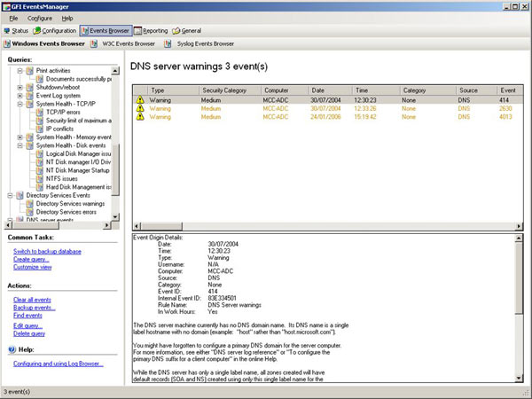Viewport: 532px width, 399px height.
Task: Click the Find events link
Action: pos(27,316)
